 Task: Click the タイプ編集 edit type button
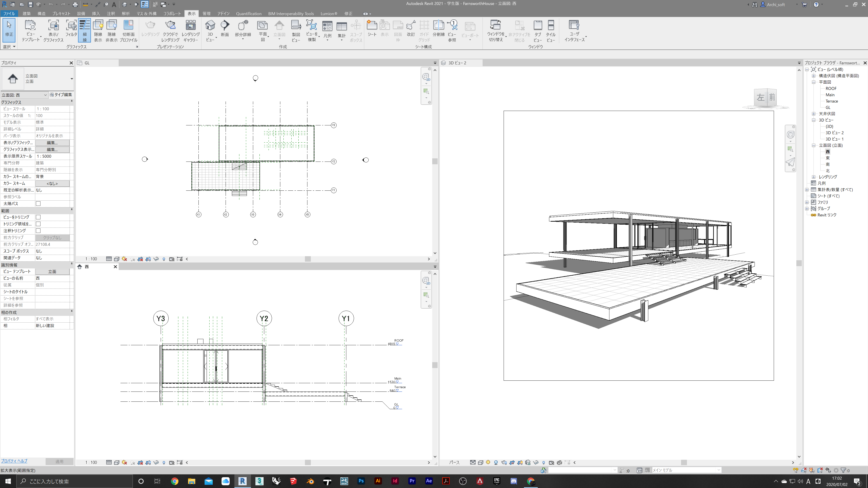coord(61,95)
